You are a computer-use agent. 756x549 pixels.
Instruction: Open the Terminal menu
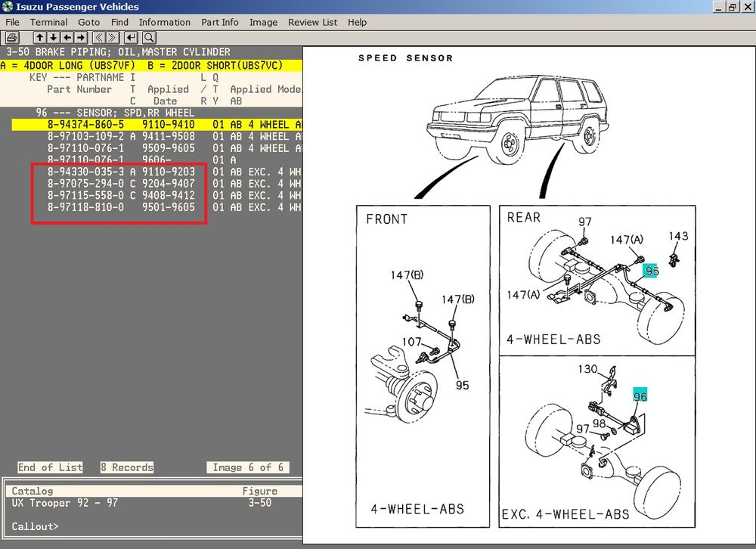pyautogui.click(x=48, y=22)
